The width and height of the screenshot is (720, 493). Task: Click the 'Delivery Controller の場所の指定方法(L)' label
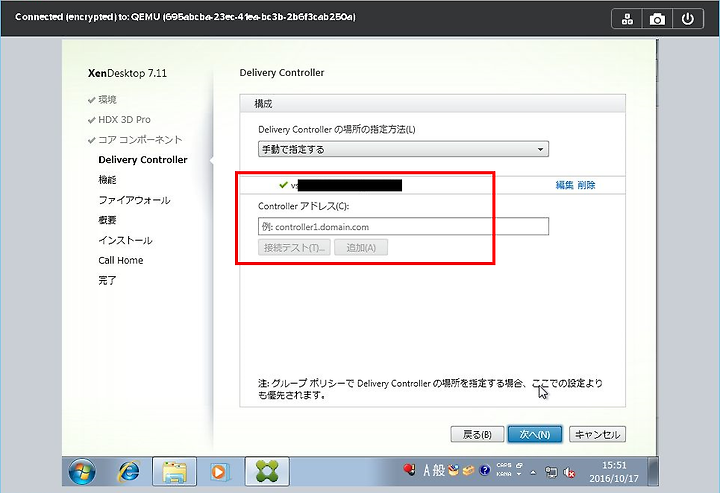[337, 129]
